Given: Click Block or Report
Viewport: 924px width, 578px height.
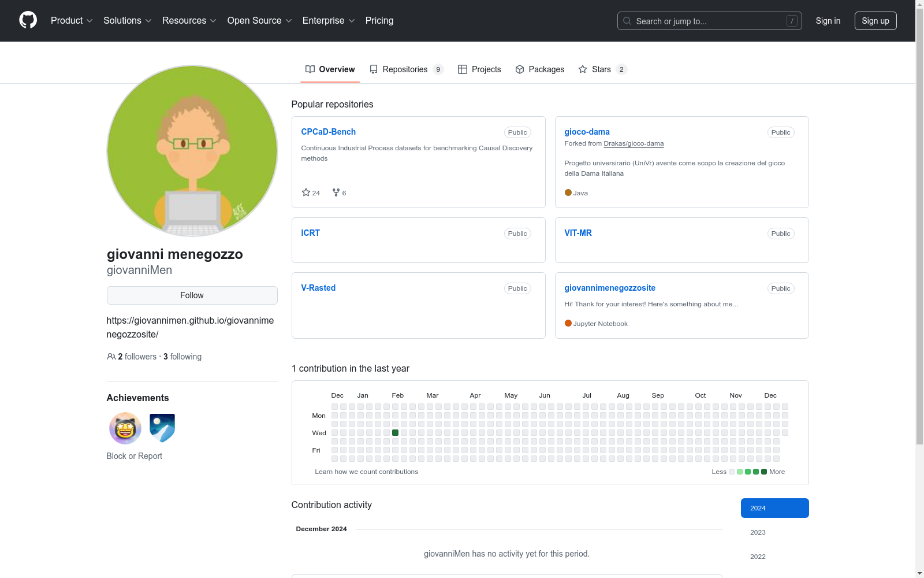Looking at the screenshot, I should click(135, 456).
